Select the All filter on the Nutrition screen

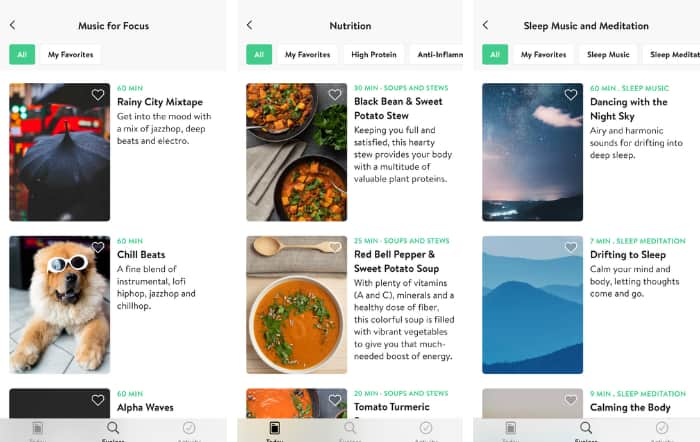[259, 54]
